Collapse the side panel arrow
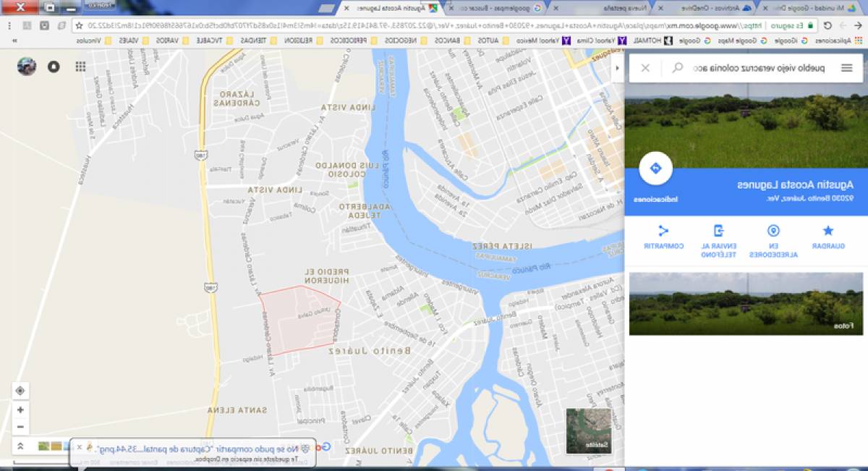The image size is (868, 471). point(617,68)
